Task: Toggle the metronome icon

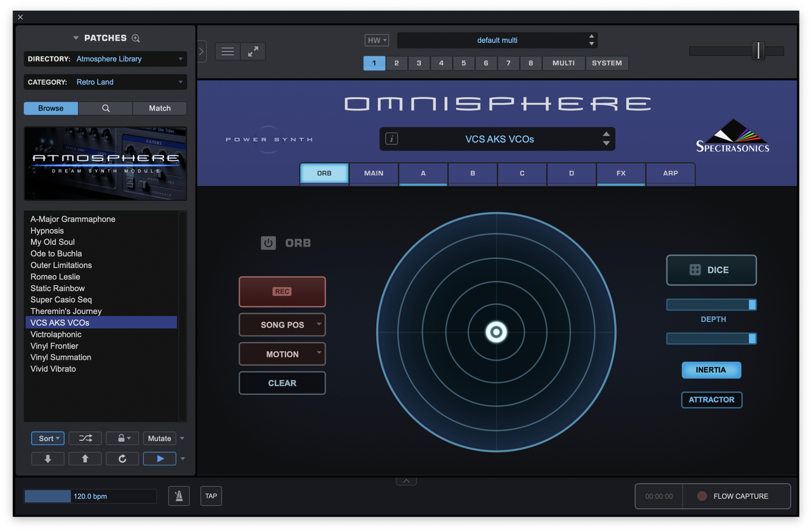Action: 179,496
